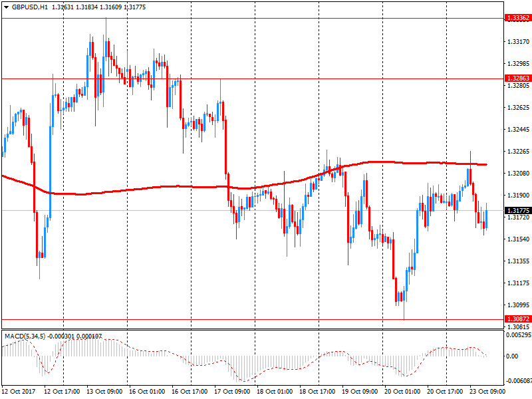This screenshot has width=532, height=399.
Task: Click the 1.33170 price scale value
Action: [x=518, y=42]
